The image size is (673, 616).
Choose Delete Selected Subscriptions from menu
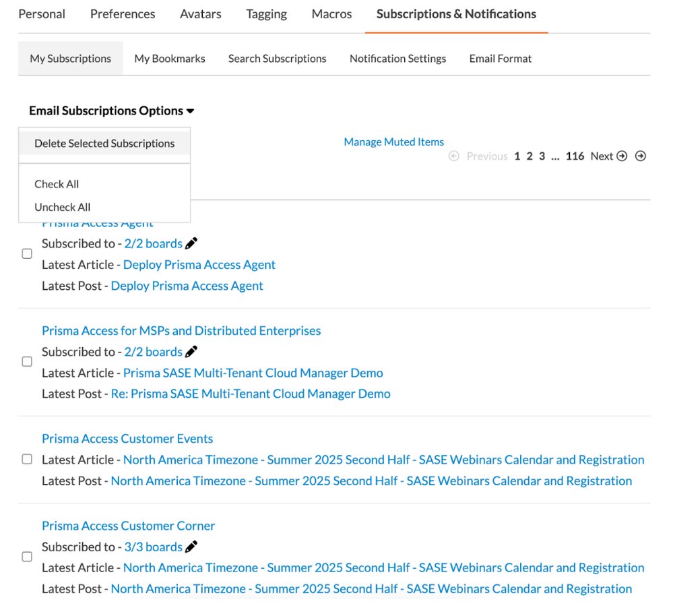point(104,144)
